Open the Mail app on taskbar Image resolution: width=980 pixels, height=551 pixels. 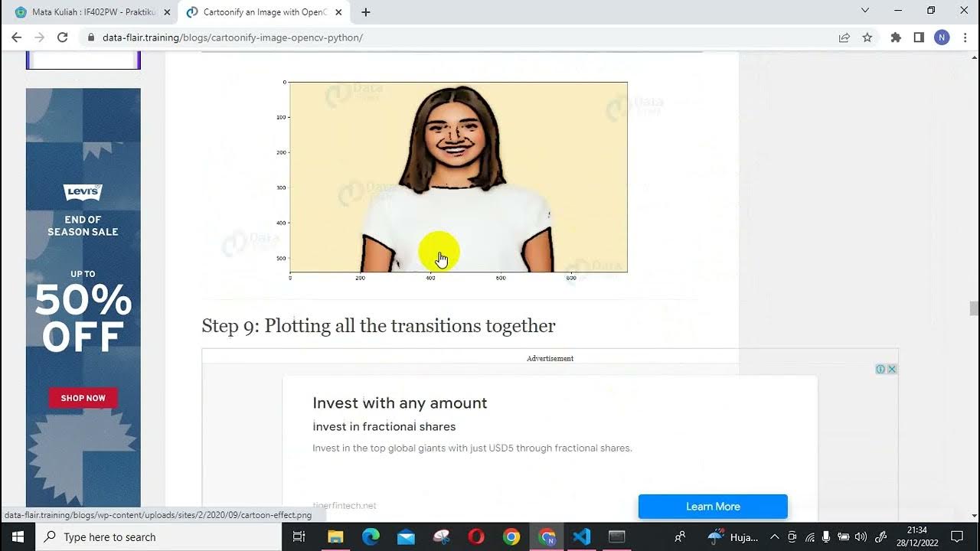pyautogui.click(x=406, y=536)
